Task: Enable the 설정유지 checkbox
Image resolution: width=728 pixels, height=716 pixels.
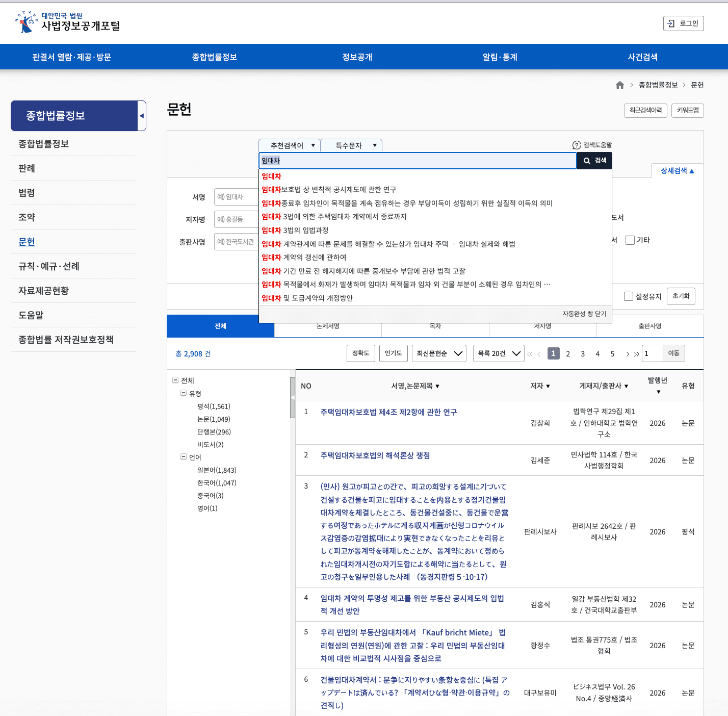Action: click(629, 296)
